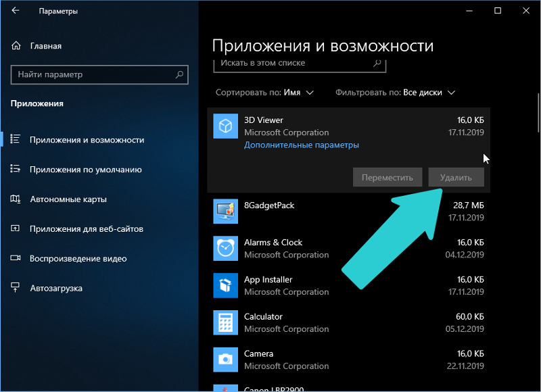This screenshot has width=541, height=392.
Task: Click the map icon beside Автономные карты
Action: (x=15, y=199)
